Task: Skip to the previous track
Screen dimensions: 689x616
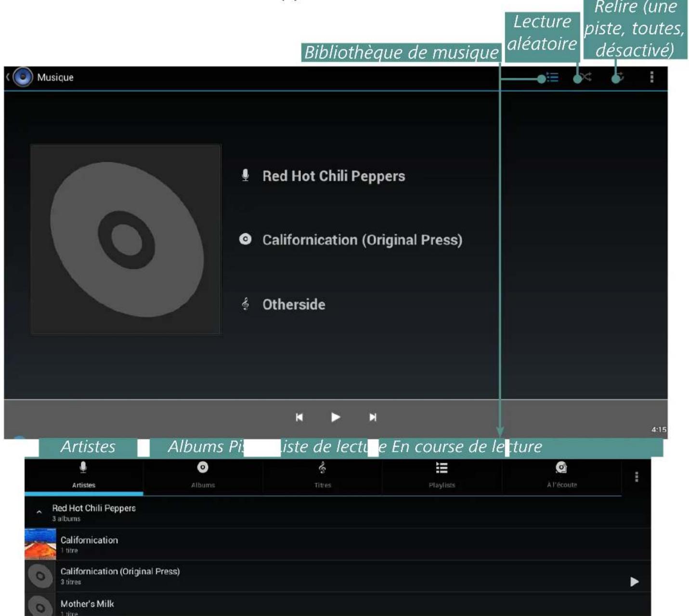Action: tap(299, 417)
